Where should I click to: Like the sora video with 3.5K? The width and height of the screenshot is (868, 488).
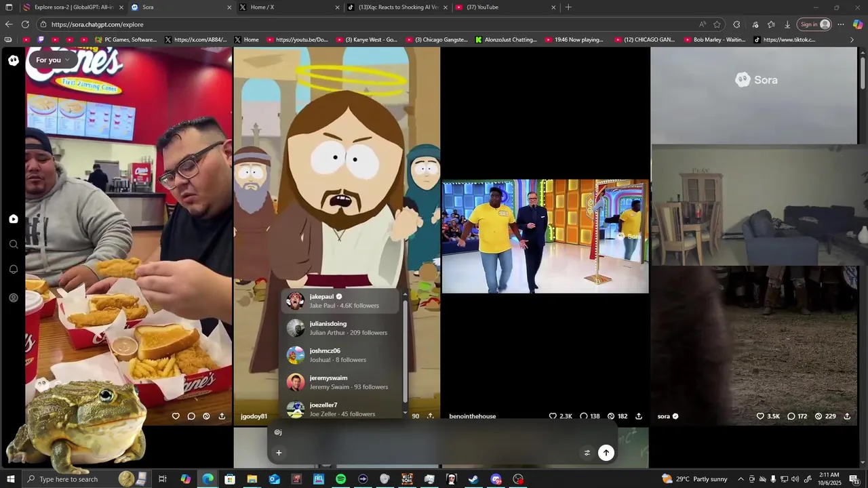click(768, 416)
